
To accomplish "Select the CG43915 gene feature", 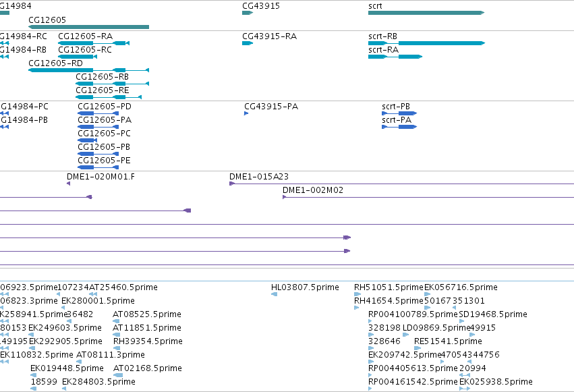I will (x=248, y=13).
